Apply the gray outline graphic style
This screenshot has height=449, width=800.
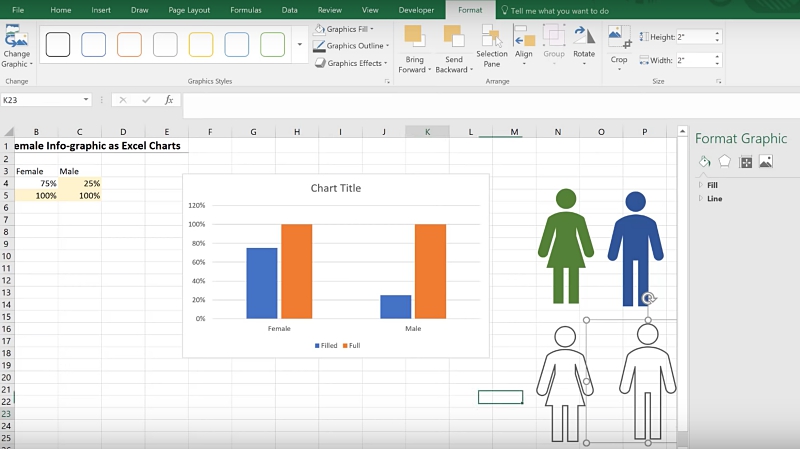pyautogui.click(x=165, y=44)
